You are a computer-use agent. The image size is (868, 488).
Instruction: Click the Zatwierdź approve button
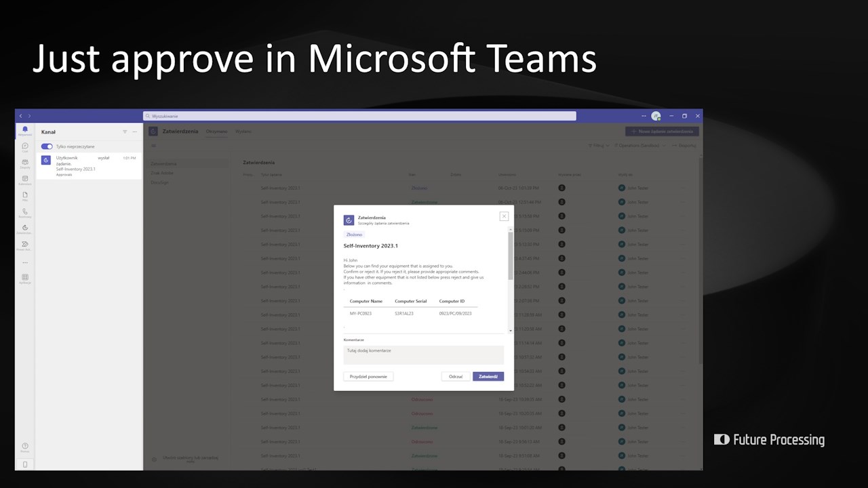click(488, 376)
